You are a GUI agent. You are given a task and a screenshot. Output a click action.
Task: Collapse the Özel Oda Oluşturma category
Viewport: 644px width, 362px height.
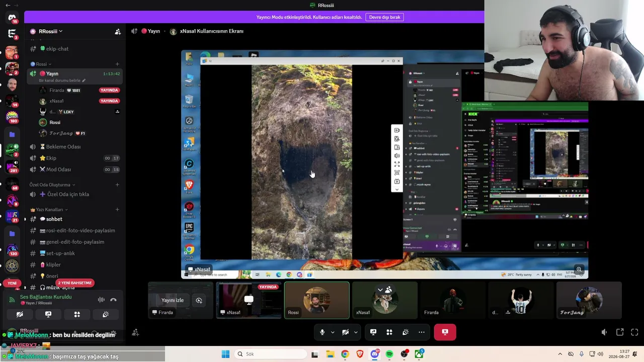[52, 185]
